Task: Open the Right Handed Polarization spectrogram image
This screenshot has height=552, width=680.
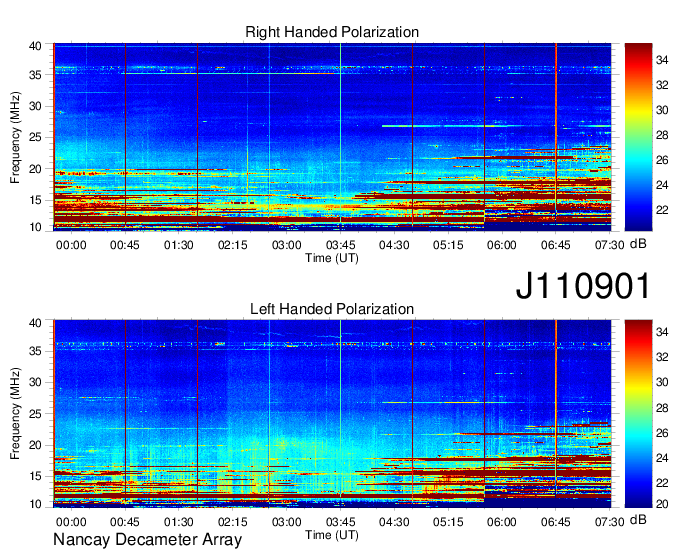Action: [332, 137]
